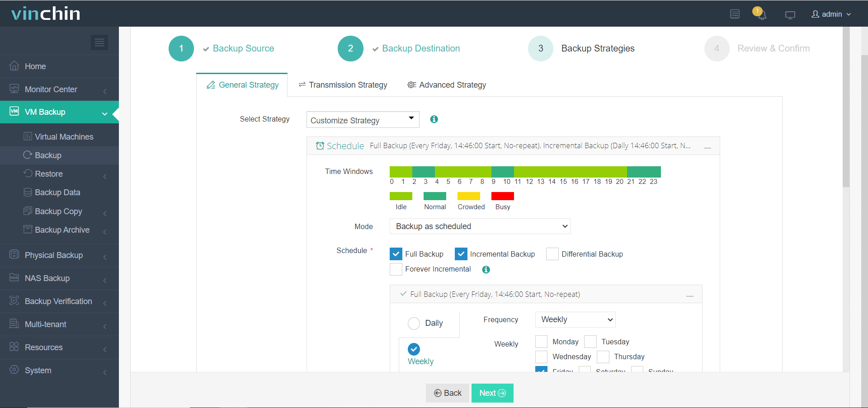The image size is (868, 408).
Task: Click the Monitor Center chart icon
Action: tap(14, 89)
